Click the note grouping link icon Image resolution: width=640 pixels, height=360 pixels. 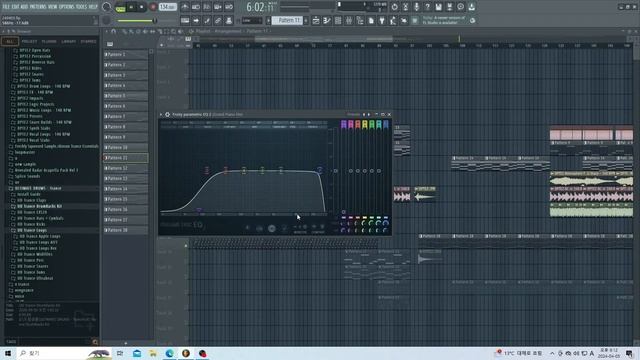point(218,20)
